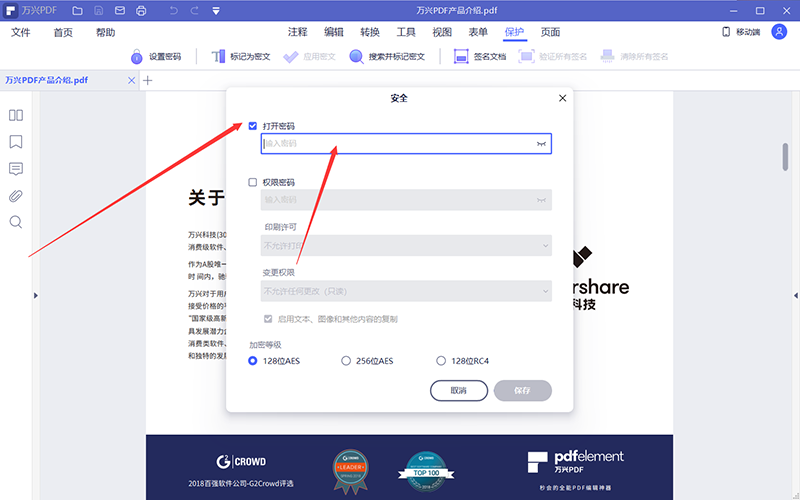Open the attachments paperclip panel
The width and height of the screenshot is (800, 500).
pos(16,196)
